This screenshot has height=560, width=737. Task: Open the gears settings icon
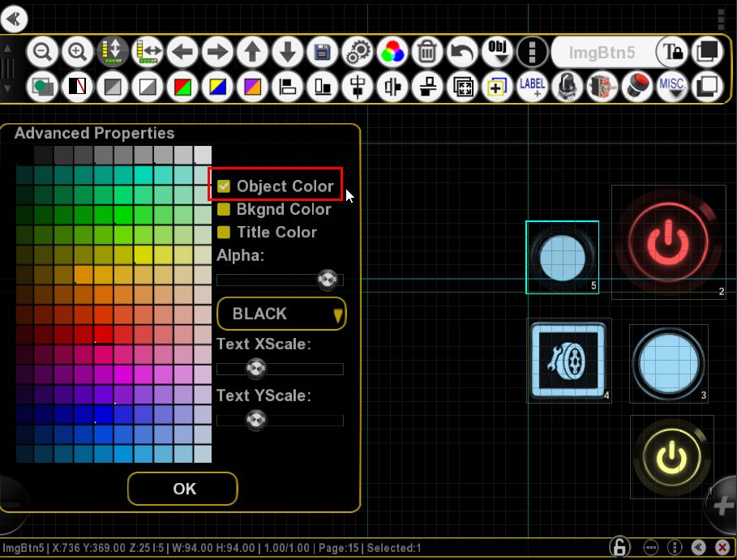358,51
